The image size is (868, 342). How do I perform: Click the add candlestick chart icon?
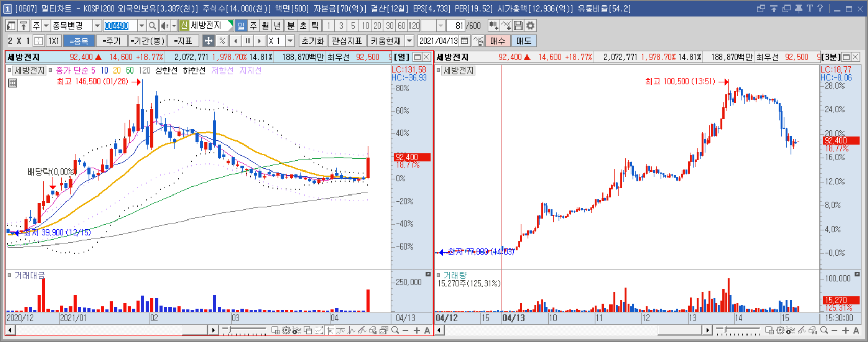[x=493, y=26]
